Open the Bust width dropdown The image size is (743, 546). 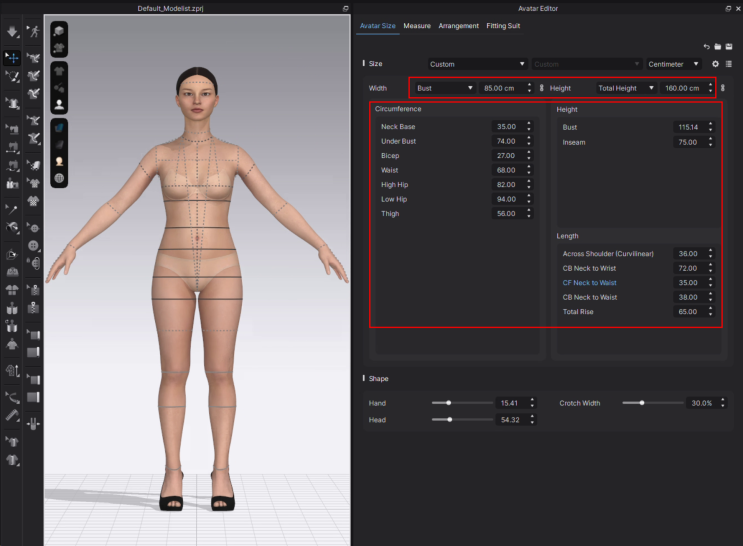click(x=444, y=88)
